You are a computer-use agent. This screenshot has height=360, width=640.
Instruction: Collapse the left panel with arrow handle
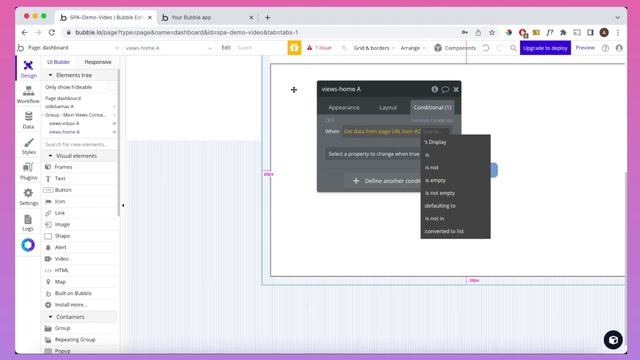[x=123, y=205]
